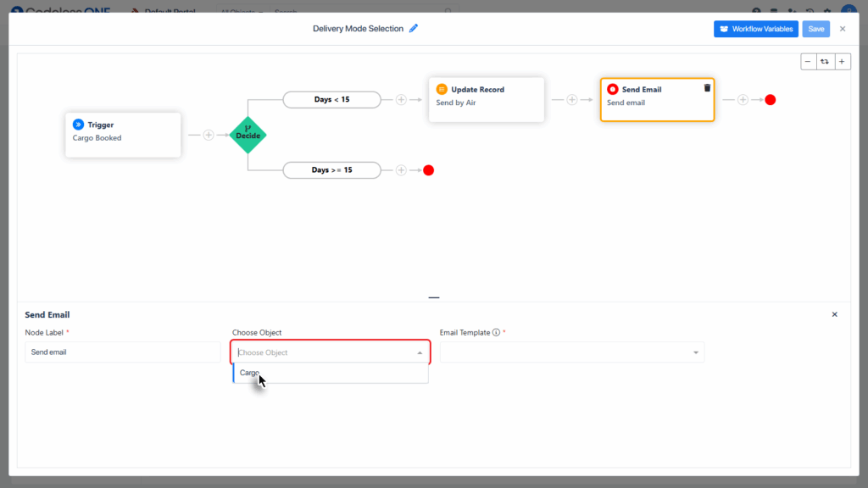Click the info icon beside Email Template
The image size is (868, 488).
pyautogui.click(x=496, y=333)
